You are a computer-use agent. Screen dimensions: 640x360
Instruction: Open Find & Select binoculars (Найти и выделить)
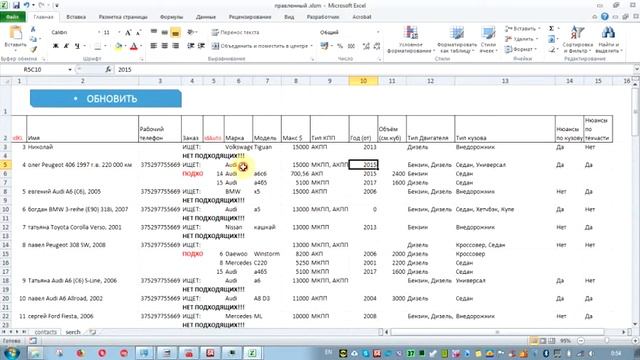(x=608, y=40)
